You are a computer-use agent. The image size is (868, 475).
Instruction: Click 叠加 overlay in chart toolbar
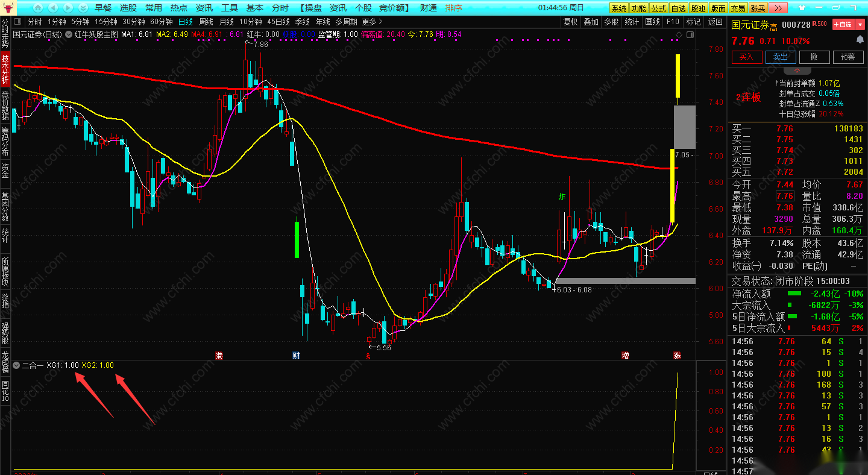tap(591, 22)
